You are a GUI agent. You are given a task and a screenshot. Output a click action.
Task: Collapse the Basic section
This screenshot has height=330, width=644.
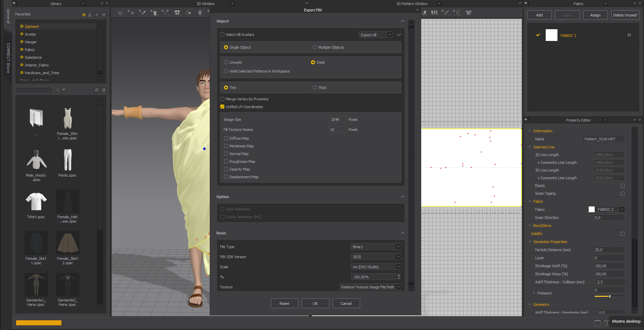coord(402,233)
